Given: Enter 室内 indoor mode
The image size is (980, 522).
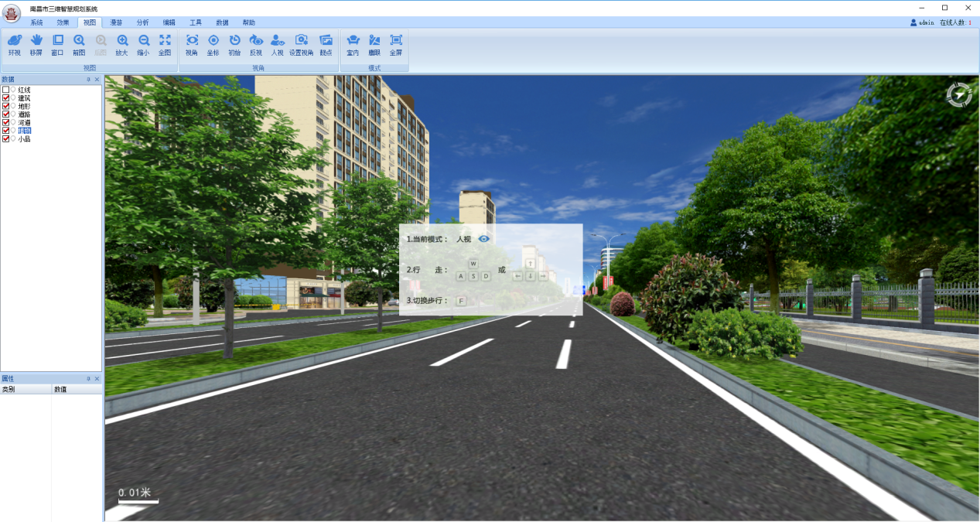Looking at the screenshot, I should click(x=353, y=44).
